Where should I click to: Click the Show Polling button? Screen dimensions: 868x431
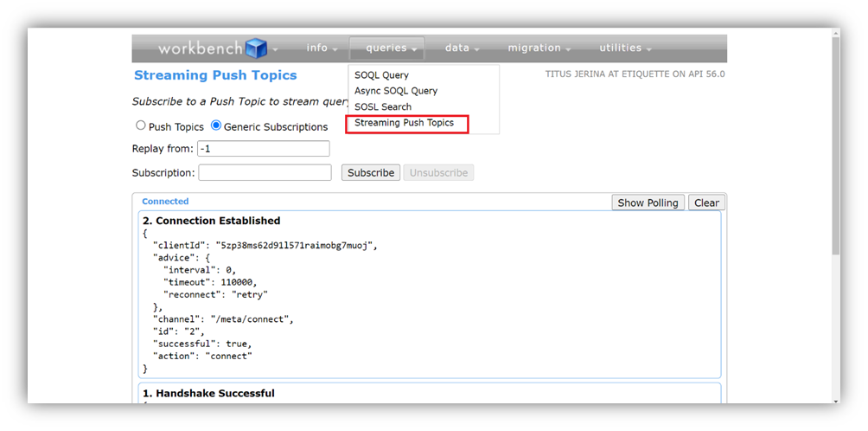click(x=648, y=203)
